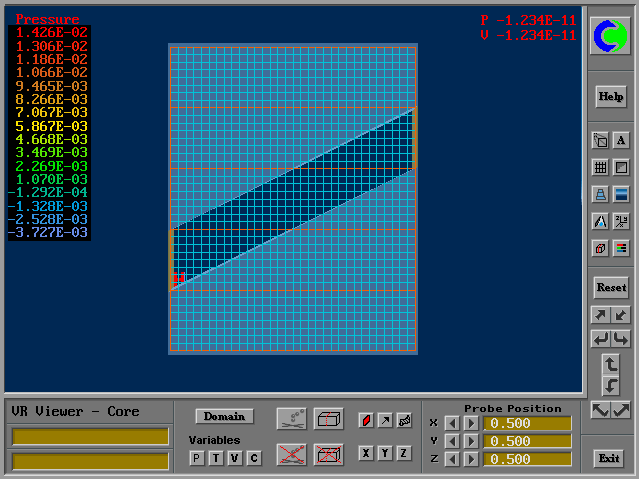Set slice plane to Z

(x=404, y=453)
